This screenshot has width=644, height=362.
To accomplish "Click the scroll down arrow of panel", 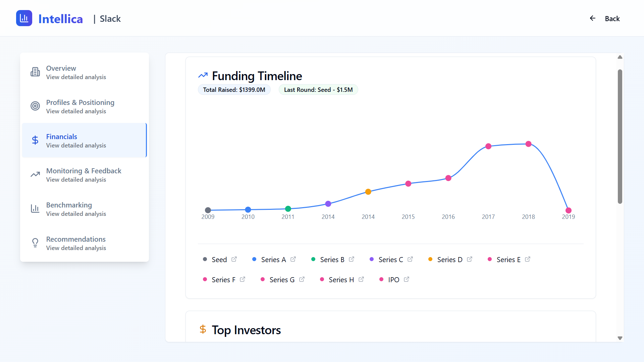I will (x=620, y=338).
